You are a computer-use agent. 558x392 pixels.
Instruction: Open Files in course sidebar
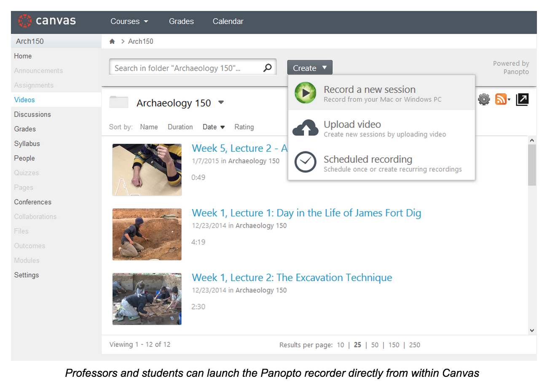pos(21,231)
